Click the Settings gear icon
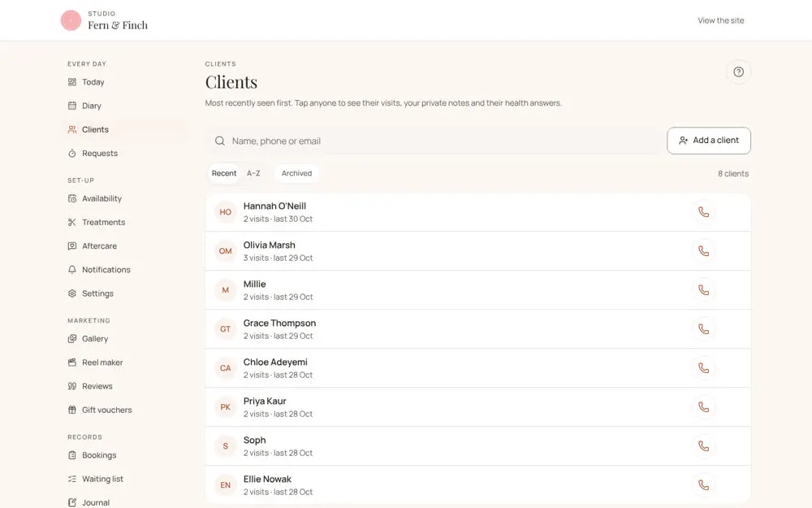 click(72, 293)
